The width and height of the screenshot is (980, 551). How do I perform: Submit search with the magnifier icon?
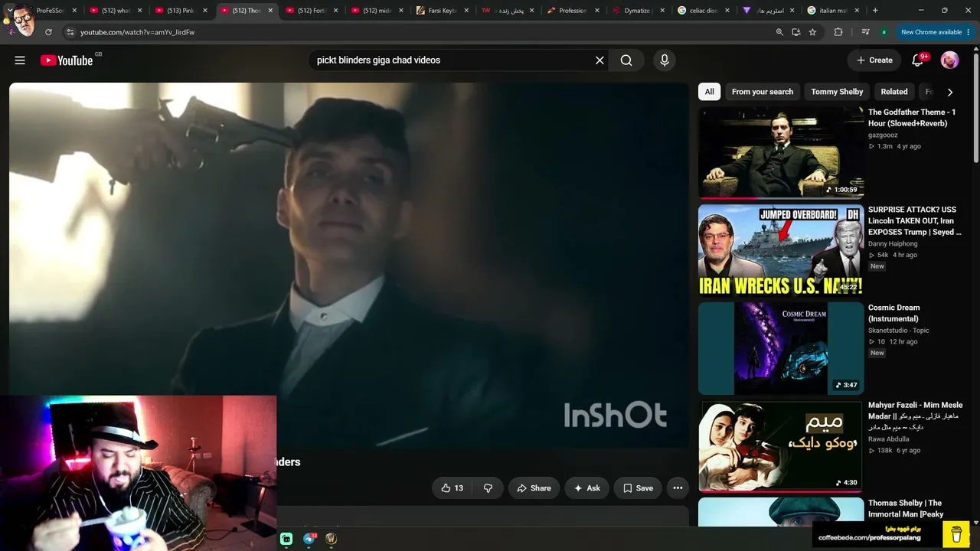pos(626,60)
